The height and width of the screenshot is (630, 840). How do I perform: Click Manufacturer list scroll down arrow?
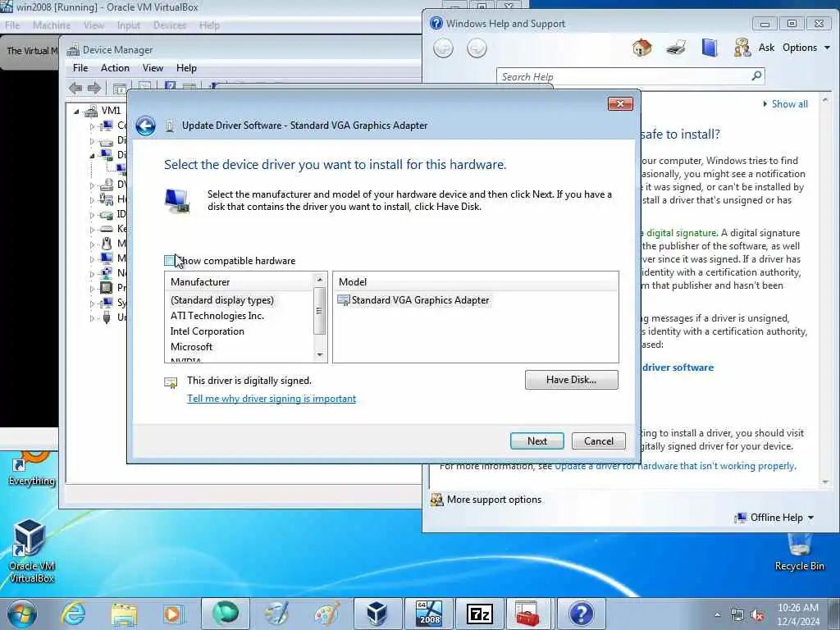click(319, 354)
